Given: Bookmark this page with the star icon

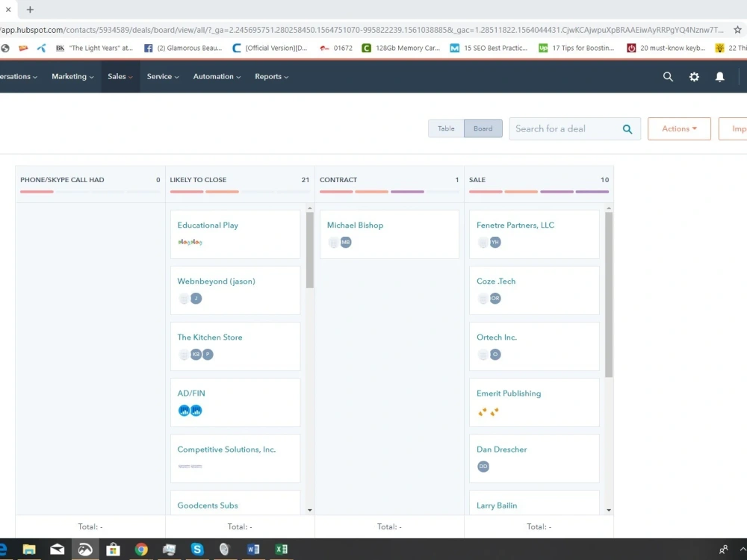Looking at the screenshot, I should click(737, 30).
